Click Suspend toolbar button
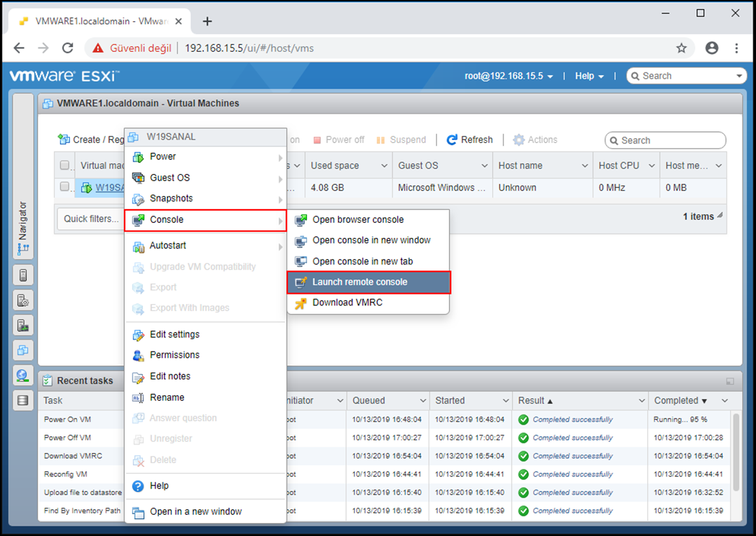The image size is (756, 536). coord(401,140)
